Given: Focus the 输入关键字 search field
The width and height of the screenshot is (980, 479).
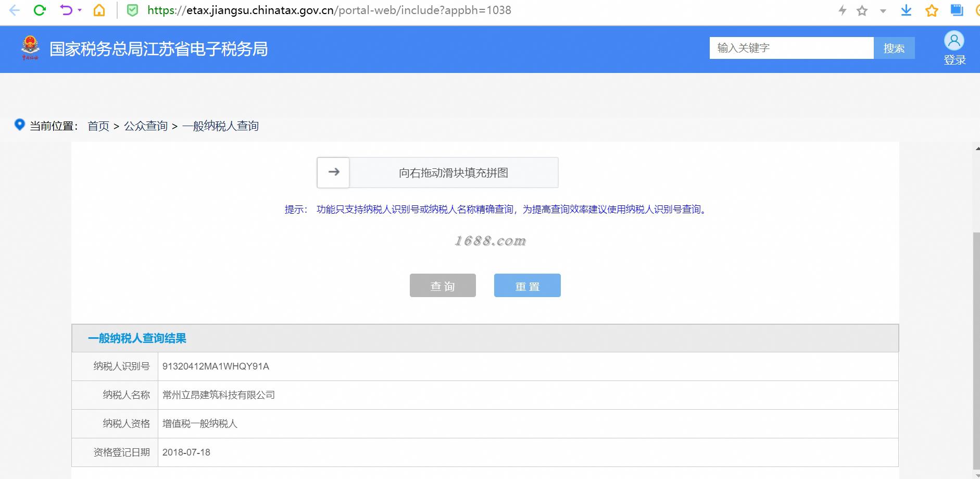Looking at the screenshot, I should tap(791, 48).
